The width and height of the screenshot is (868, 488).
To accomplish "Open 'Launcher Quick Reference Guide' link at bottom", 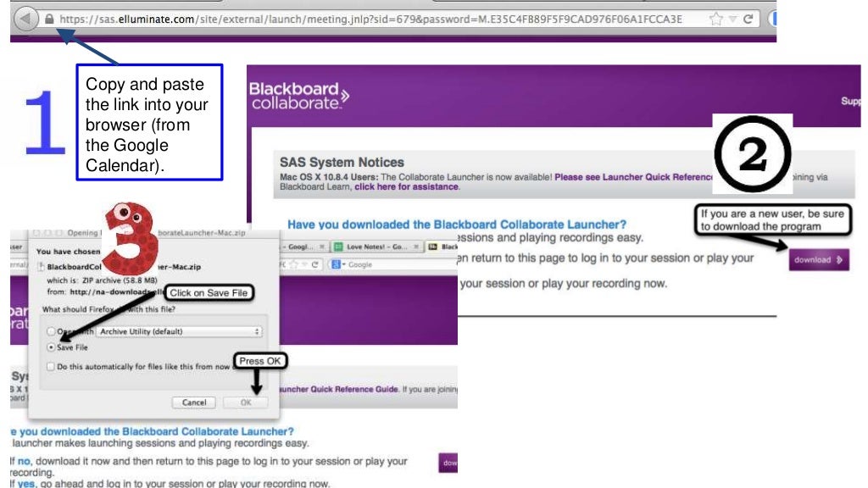I will [338, 389].
